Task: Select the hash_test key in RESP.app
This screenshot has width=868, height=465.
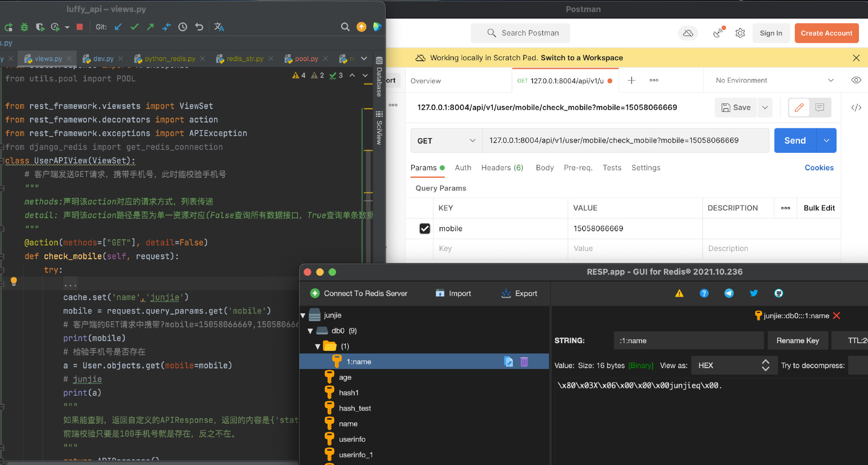Action: coord(355,408)
